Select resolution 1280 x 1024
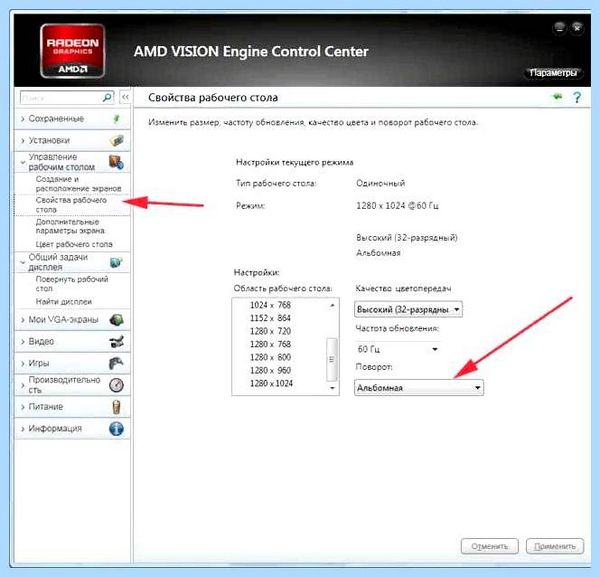The height and width of the screenshot is (577, 600). click(x=271, y=383)
